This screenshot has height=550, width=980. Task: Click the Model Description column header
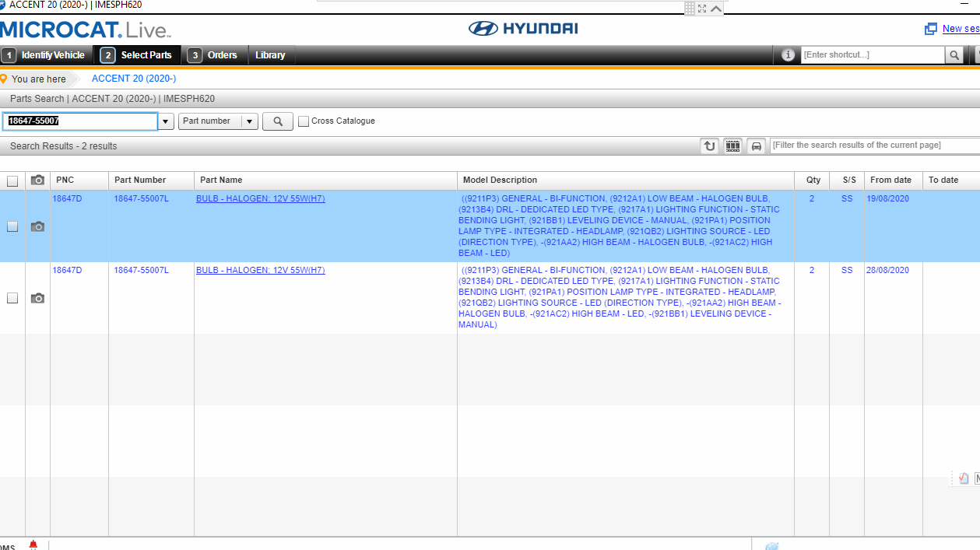(626, 180)
